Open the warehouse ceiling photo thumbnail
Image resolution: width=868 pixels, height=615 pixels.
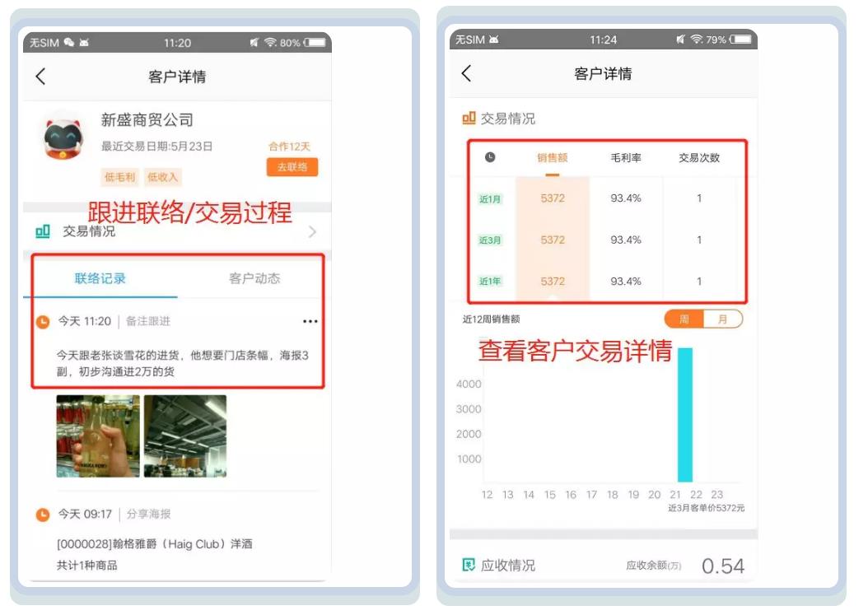pyautogui.click(x=185, y=436)
